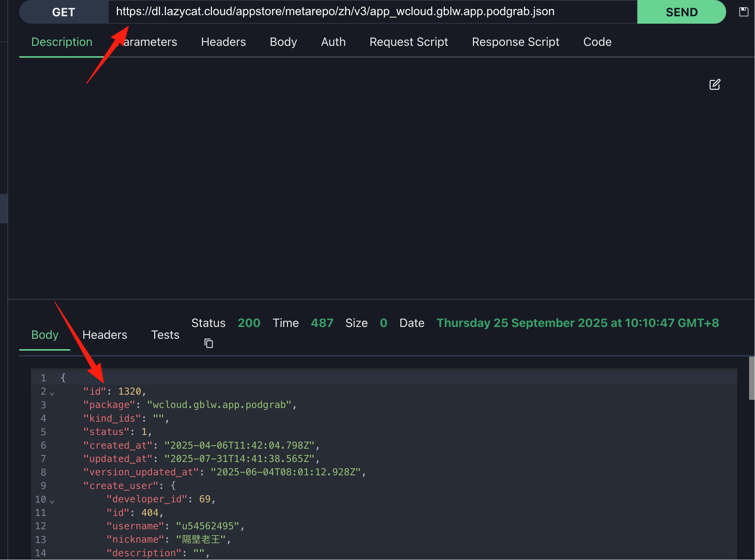The height and width of the screenshot is (560, 755).
Task: Click the "kind_ids" key
Action: [x=112, y=418]
